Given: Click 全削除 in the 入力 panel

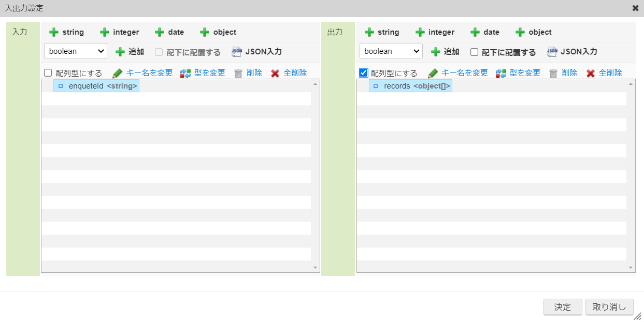Looking at the screenshot, I should click(x=289, y=73).
